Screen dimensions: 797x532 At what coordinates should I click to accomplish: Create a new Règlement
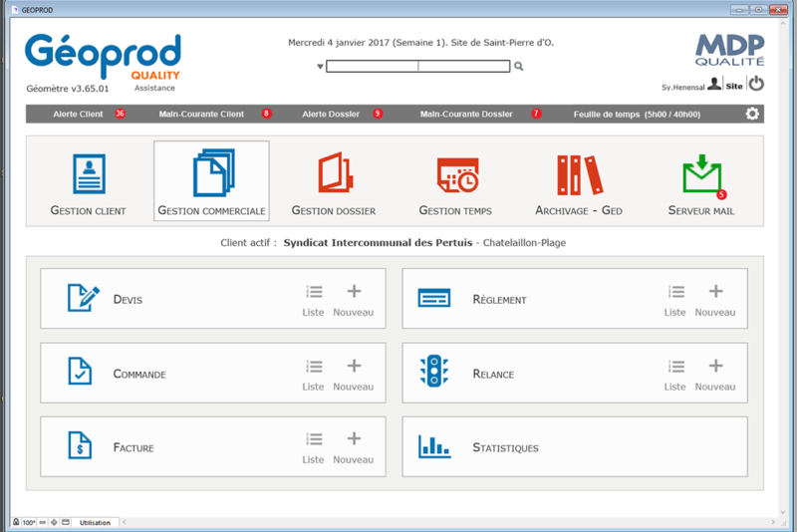tap(714, 299)
